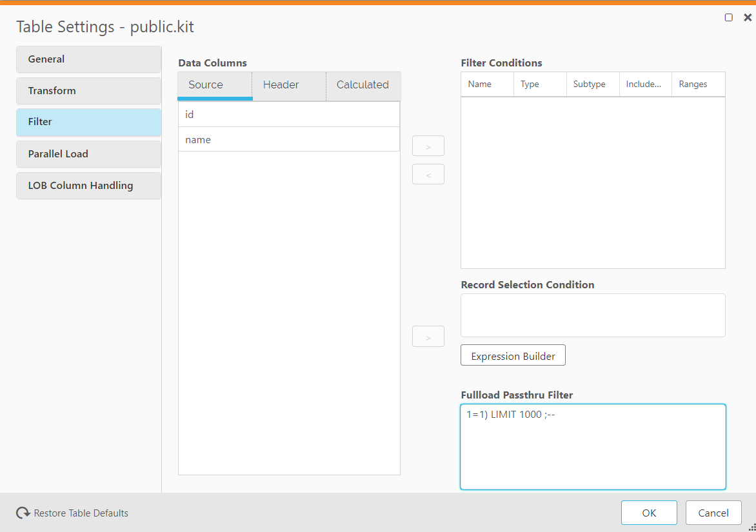
Task: Click the add-to-filter right arrow button
Action: (428, 146)
